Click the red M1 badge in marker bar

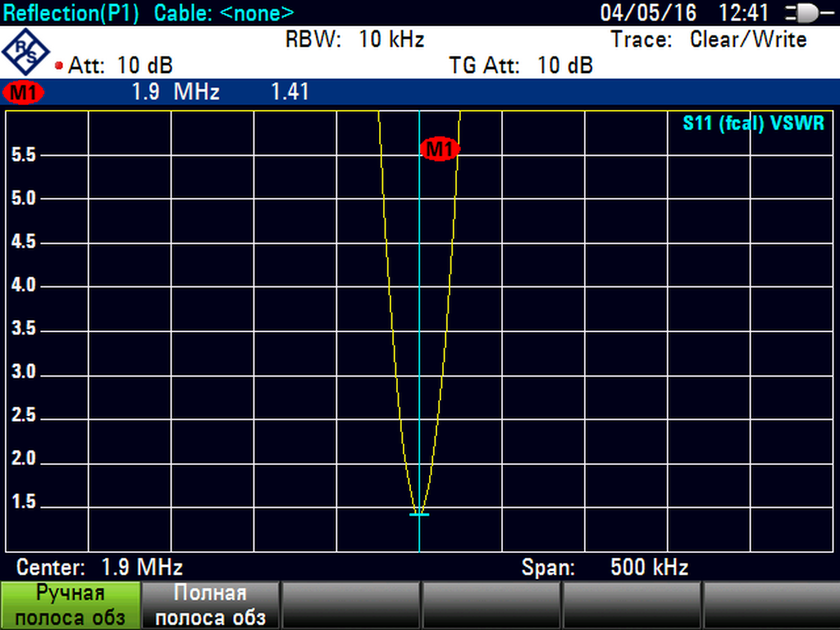pyautogui.click(x=23, y=92)
